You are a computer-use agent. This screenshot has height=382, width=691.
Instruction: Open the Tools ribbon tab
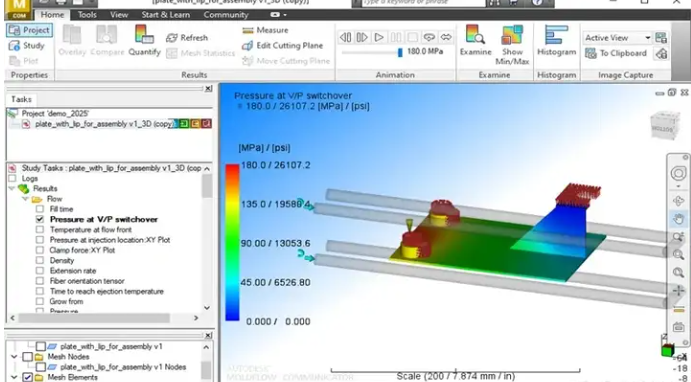tap(87, 15)
